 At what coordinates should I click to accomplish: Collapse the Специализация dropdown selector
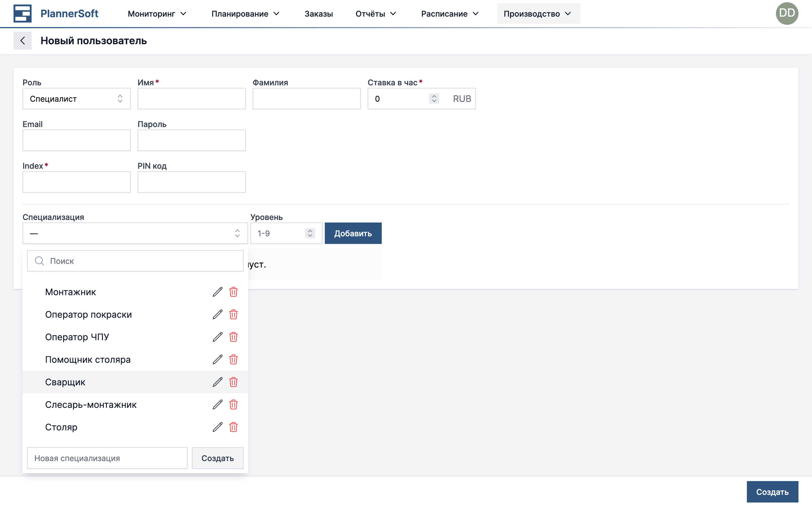[x=135, y=234]
